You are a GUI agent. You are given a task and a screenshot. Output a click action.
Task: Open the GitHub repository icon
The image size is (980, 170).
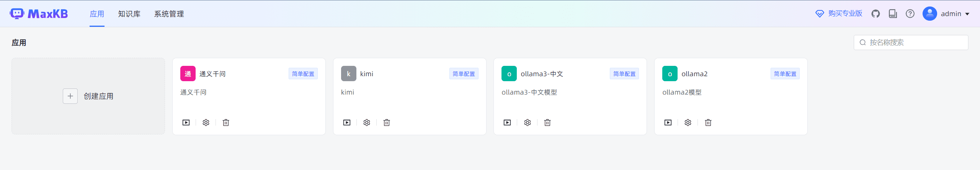click(875, 14)
